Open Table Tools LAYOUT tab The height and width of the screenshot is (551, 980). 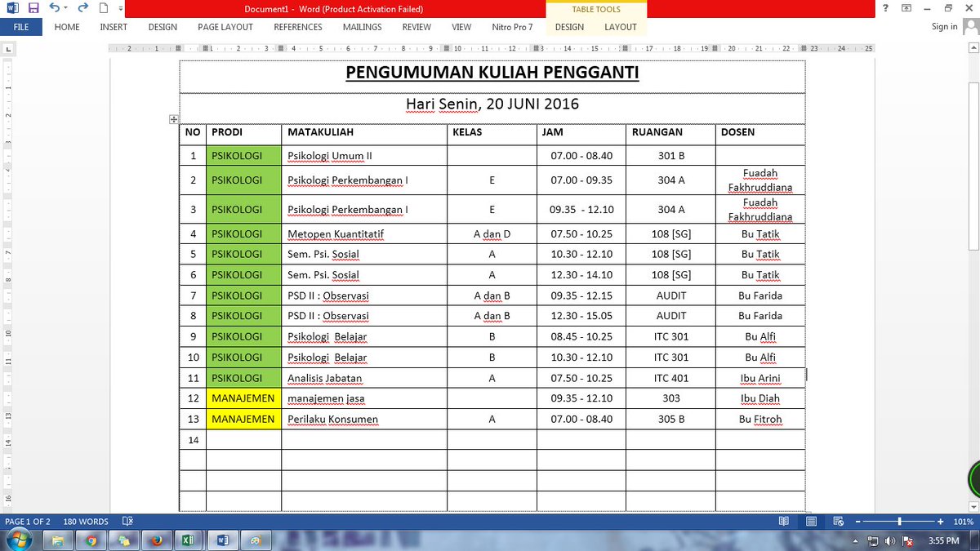[621, 27]
